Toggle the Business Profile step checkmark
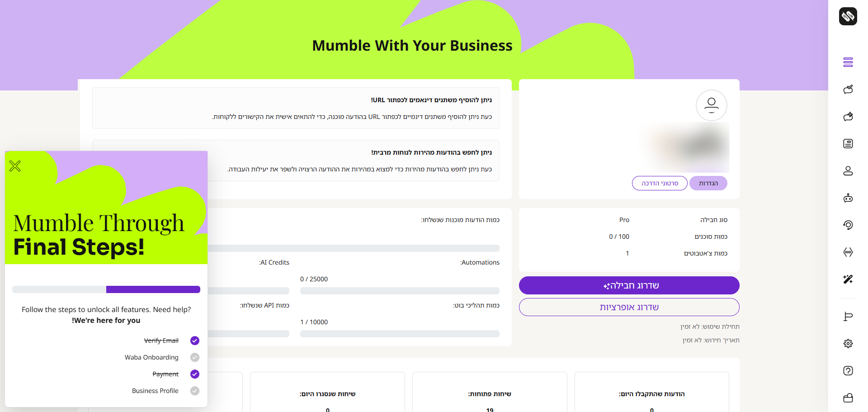This screenshot has width=868, height=412. 195,391
